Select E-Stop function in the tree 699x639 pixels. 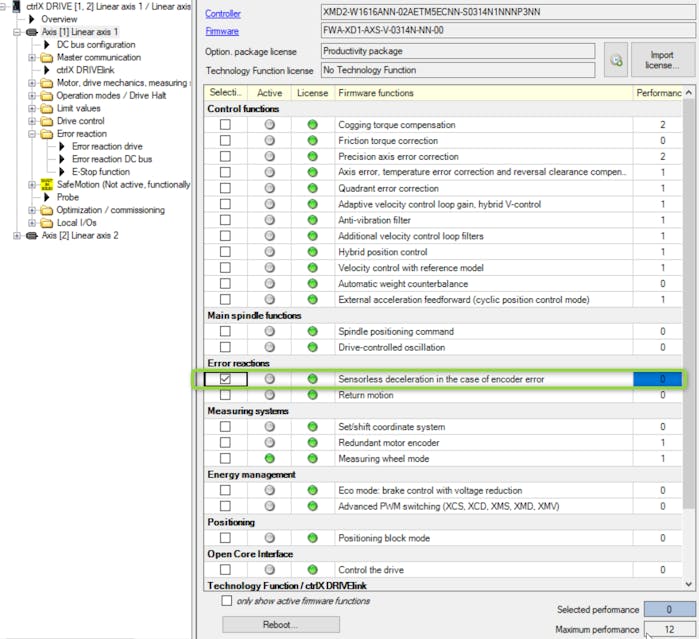coord(100,172)
